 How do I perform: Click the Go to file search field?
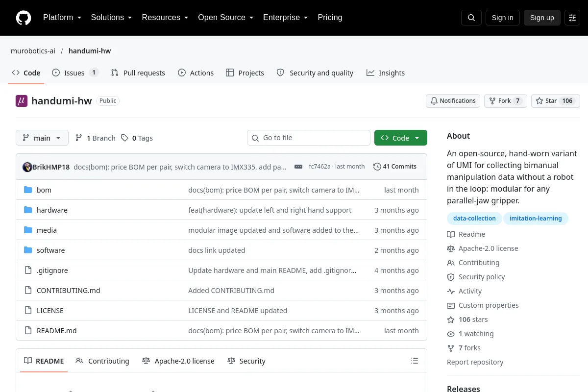pos(309,138)
